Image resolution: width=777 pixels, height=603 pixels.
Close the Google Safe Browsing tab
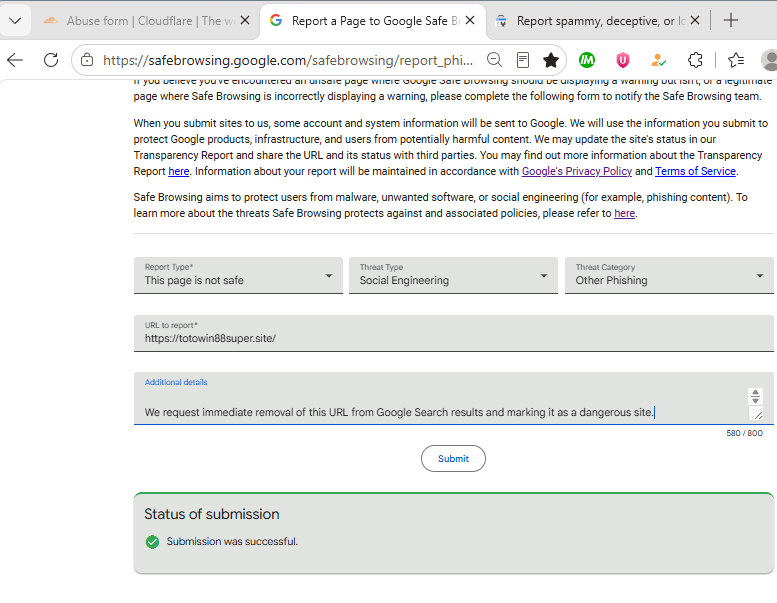(470, 20)
